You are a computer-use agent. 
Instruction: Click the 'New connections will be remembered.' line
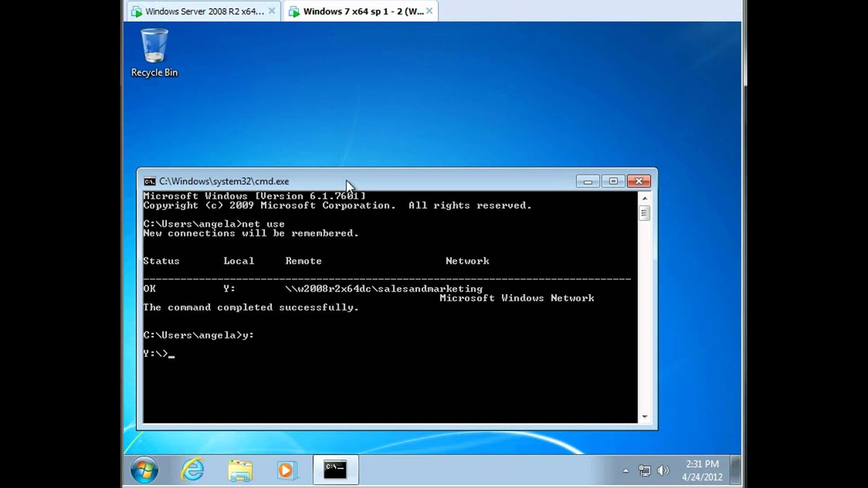point(251,233)
